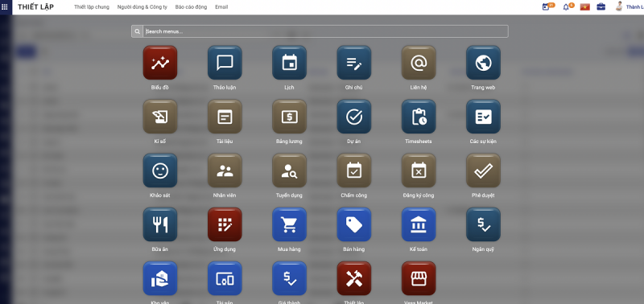
Task: Launch the Ngân quỹ treasury app
Action: 484,224
